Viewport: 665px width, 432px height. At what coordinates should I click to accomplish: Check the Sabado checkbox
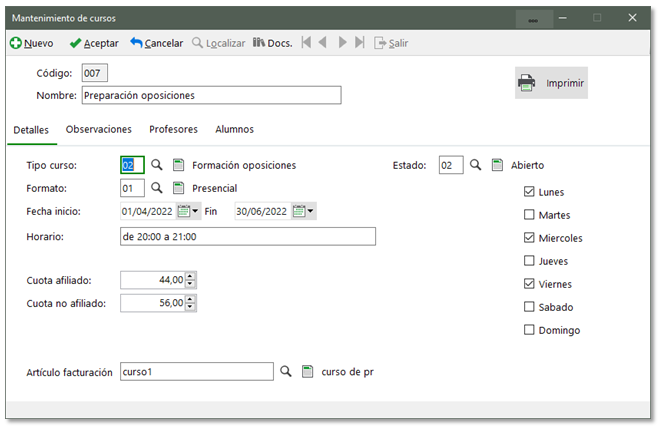[529, 307]
